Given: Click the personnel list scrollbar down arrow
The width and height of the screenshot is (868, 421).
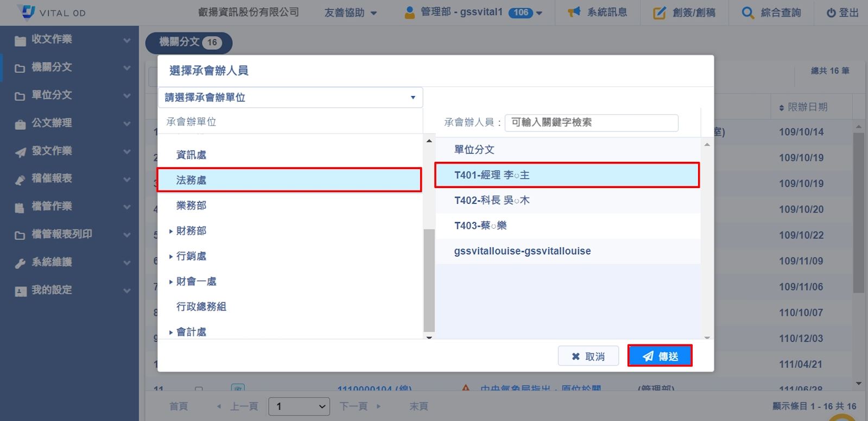Looking at the screenshot, I should 707,337.
